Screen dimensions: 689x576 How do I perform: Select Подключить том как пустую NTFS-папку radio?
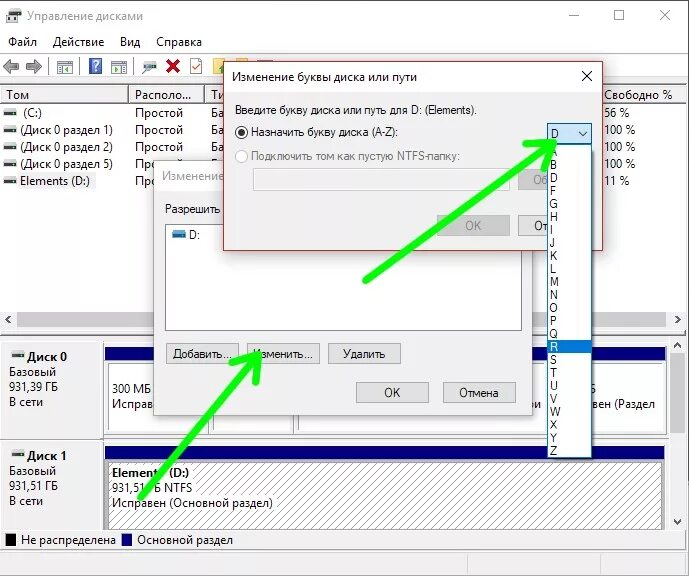click(x=241, y=156)
